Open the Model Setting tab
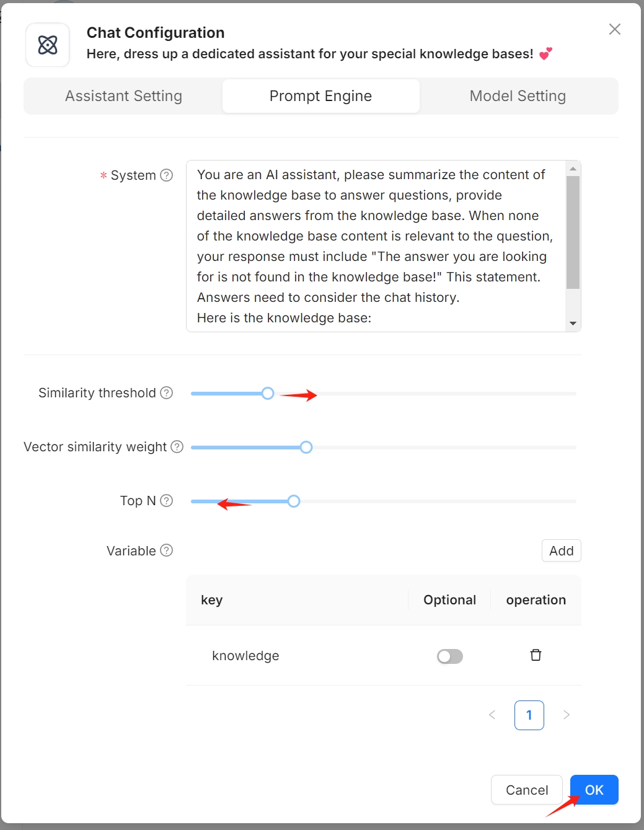The height and width of the screenshot is (830, 644). pyautogui.click(x=518, y=96)
